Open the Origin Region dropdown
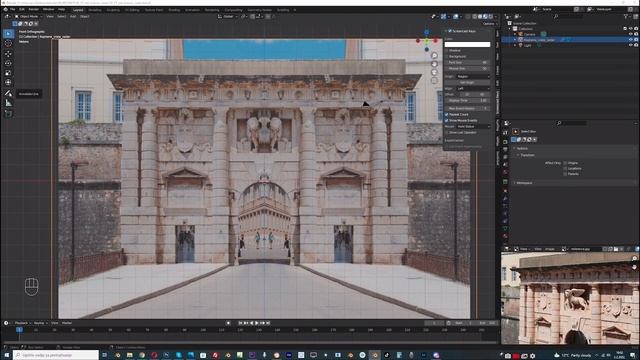The height and width of the screenshot is (360, 640). click(473, 76)
